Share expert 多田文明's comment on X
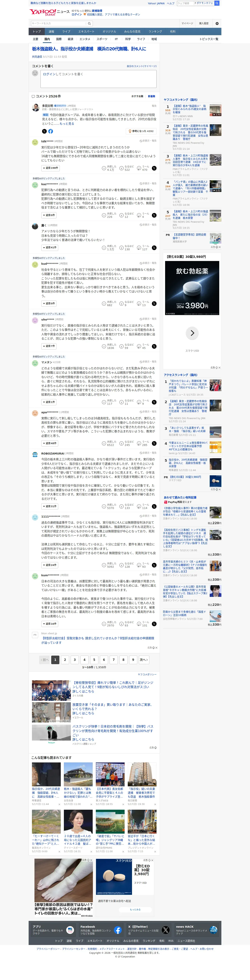Viewport: 250px width, 980px height. (44, 131)
